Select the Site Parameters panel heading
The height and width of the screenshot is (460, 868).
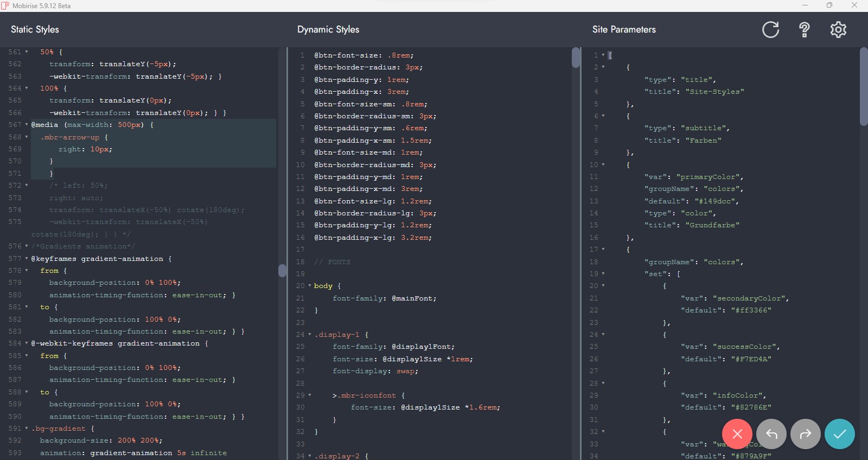pyautogui.click(x=624, y=29)
